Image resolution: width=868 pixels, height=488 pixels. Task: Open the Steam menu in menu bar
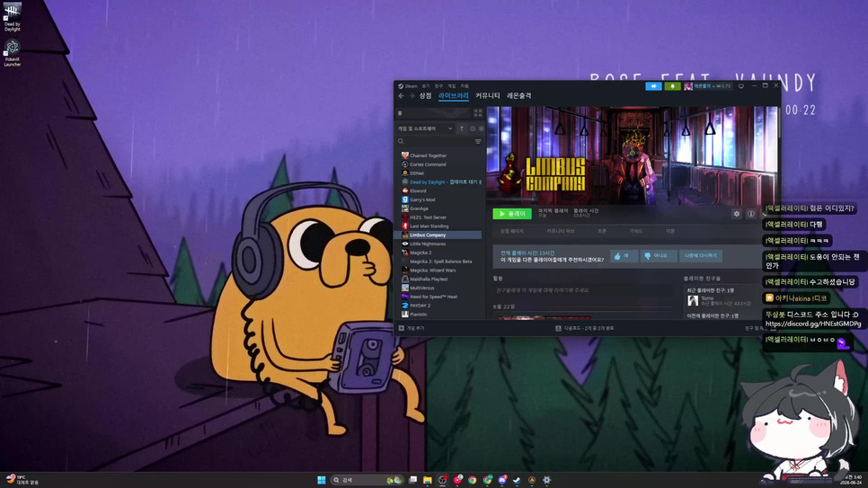[408, 86]
